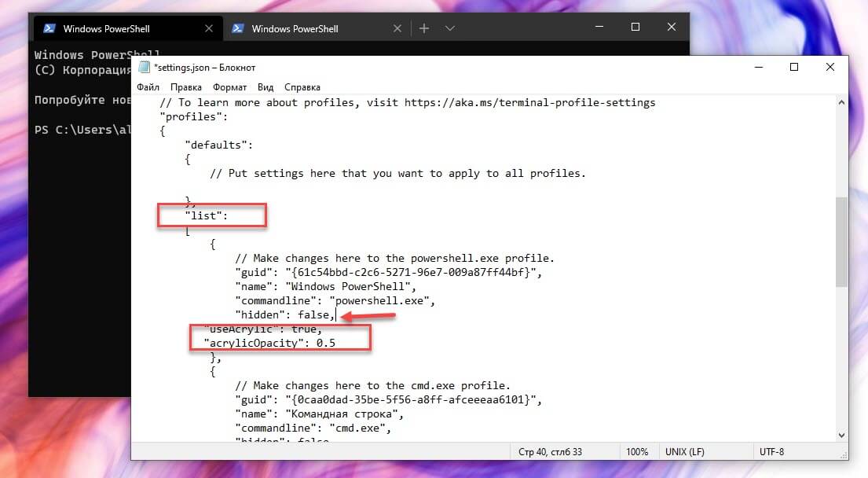Viewport: 868px width, 478px height.
Task: Close the second Windows PowerShell tab
Action: pyautogui.click(x=397, y=28)
